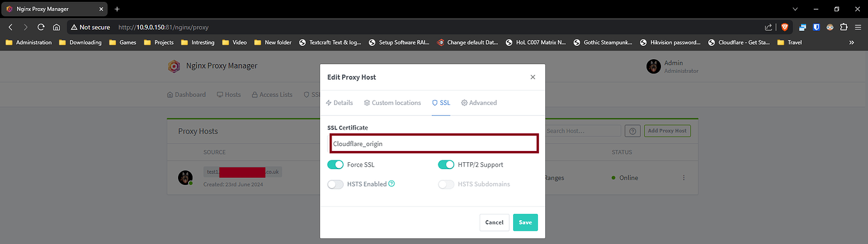Close the Nginx Proxy Manager browser tab

(x=102, y=9)
